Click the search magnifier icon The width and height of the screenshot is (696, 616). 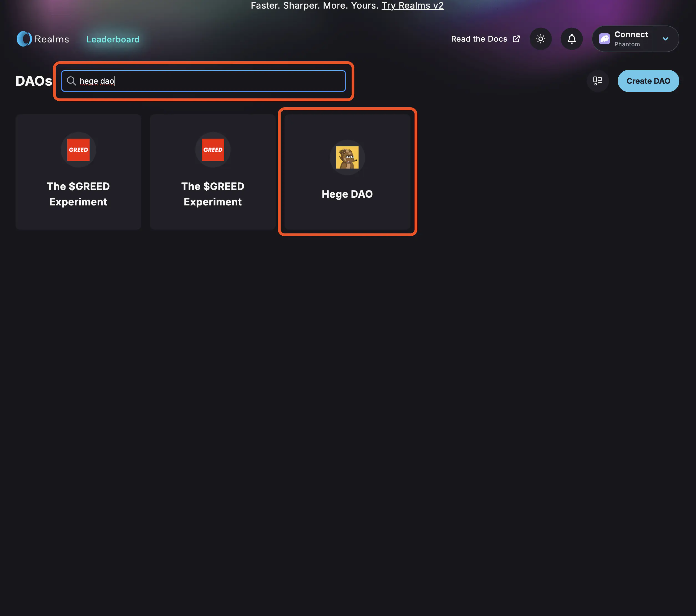tap(71, 81)
